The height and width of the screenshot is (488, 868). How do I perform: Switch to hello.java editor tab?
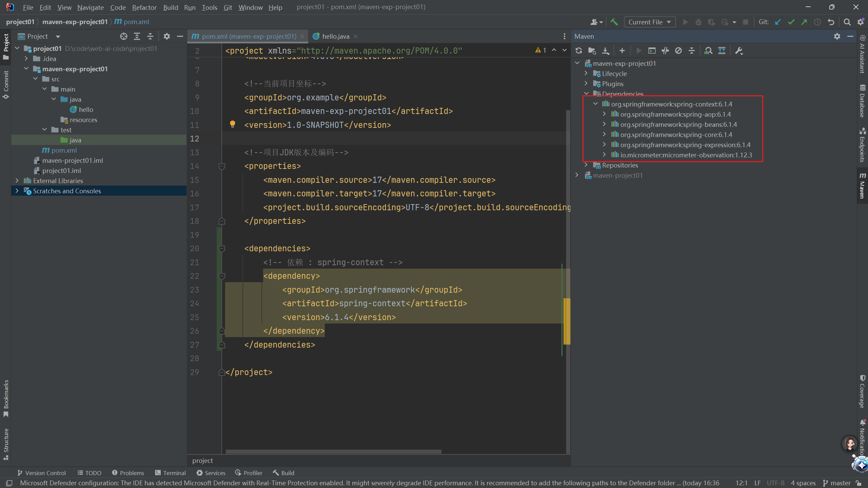point(335,36)
